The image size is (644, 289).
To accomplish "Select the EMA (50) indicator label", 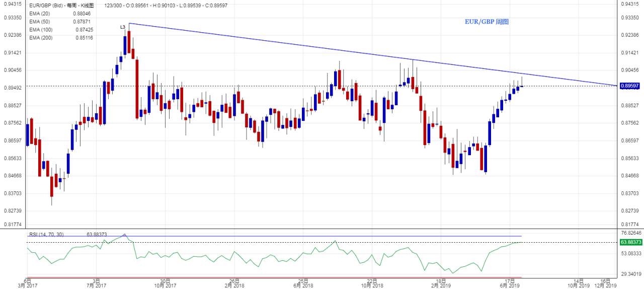I will 39,22.
